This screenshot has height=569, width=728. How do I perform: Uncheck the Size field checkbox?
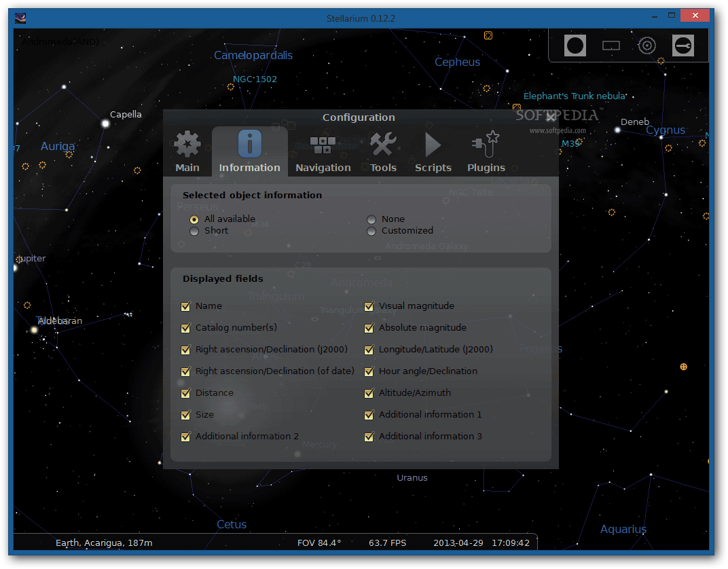(x=185, y=415)
